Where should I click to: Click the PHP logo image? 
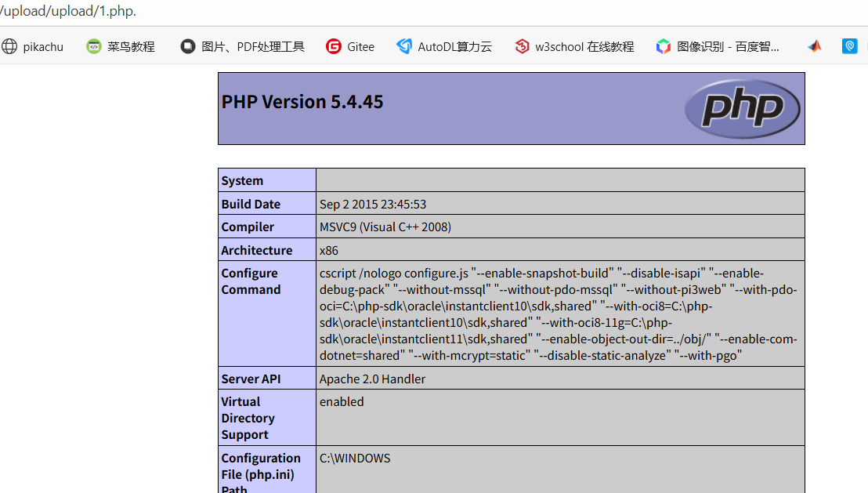tap(743, 109)
